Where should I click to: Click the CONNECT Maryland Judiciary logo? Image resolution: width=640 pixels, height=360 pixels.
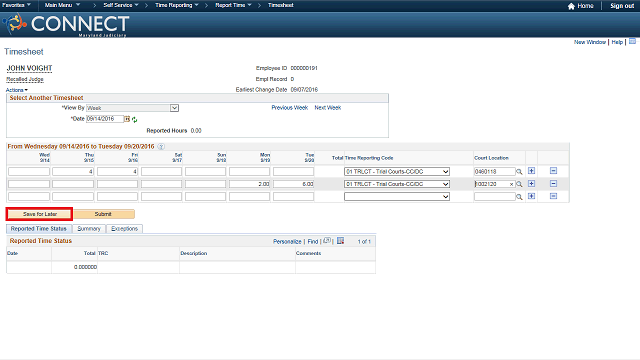(67, 24)
